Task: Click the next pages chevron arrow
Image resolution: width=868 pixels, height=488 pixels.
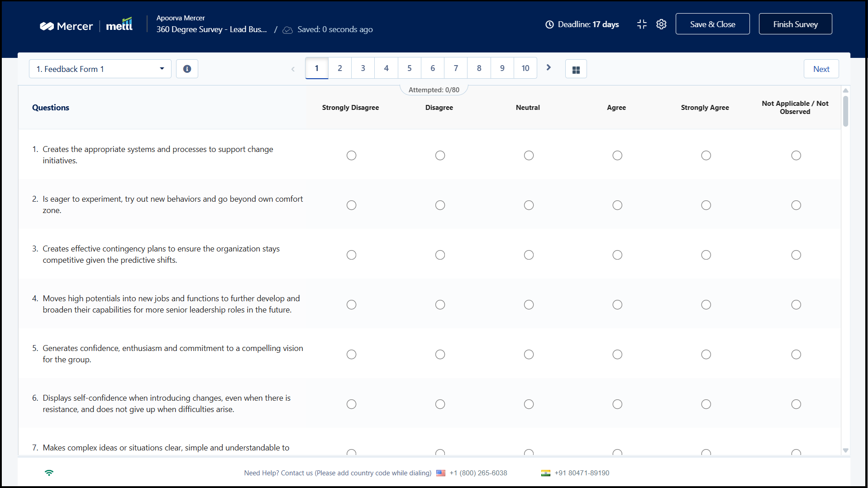Action: coord(548,68)
